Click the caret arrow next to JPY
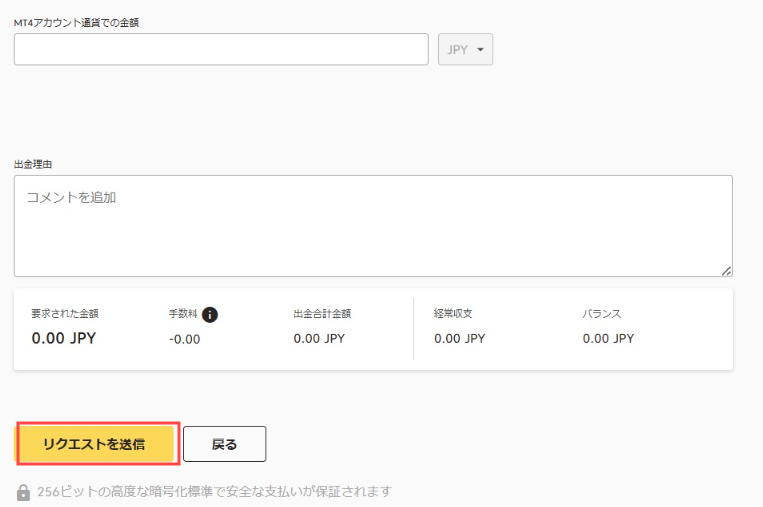 (x=480, y=49)
